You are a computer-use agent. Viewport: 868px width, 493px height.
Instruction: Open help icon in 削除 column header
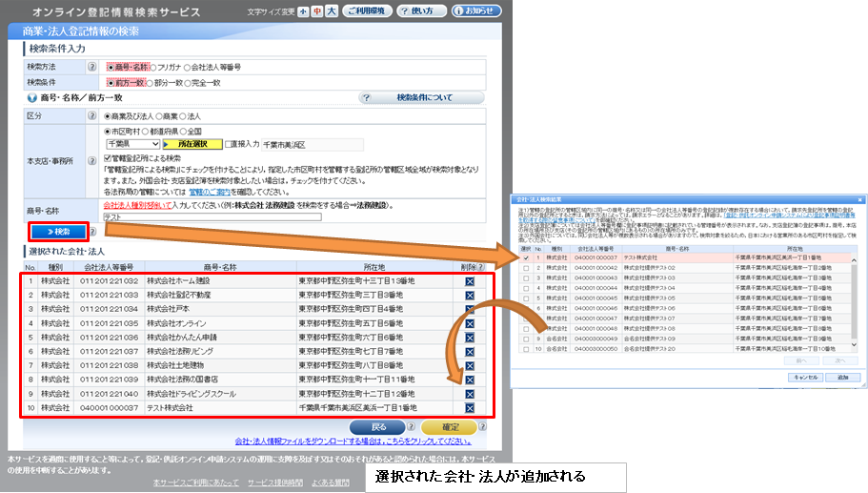coord(480,267)
